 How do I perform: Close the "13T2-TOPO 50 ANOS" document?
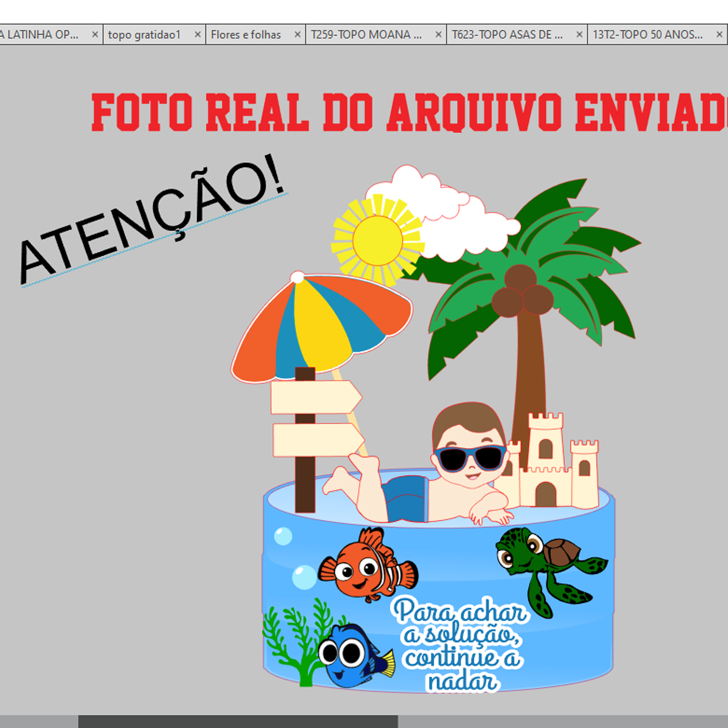click(719, 34)
